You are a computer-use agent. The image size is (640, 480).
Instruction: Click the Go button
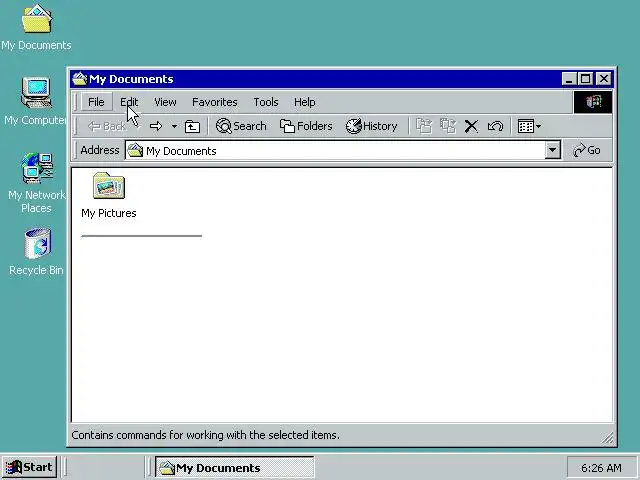point(587,151)
